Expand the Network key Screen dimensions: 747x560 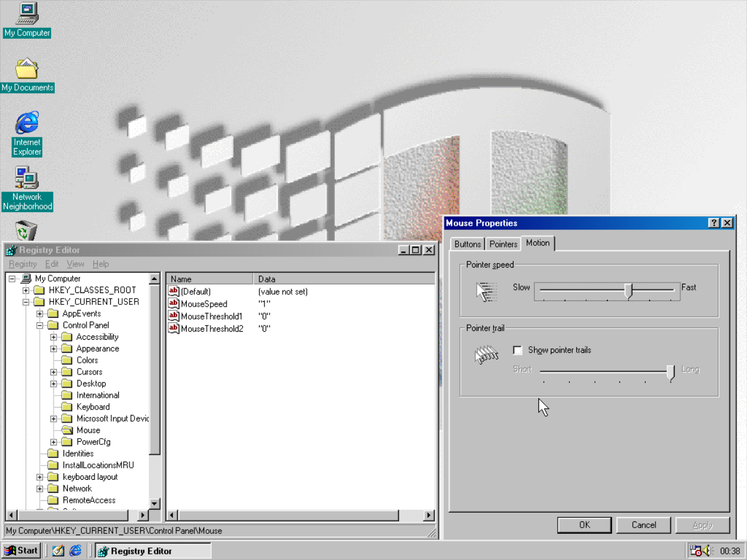point(40,488)
